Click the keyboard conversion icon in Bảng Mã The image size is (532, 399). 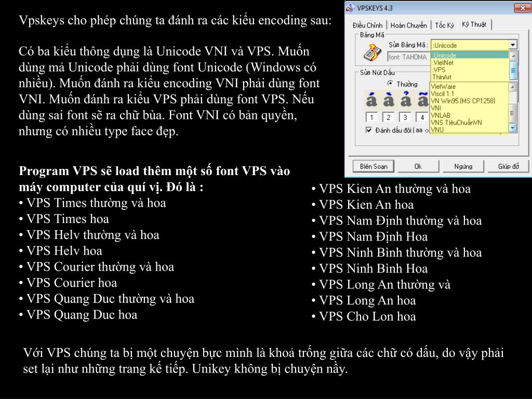[372, 52]
